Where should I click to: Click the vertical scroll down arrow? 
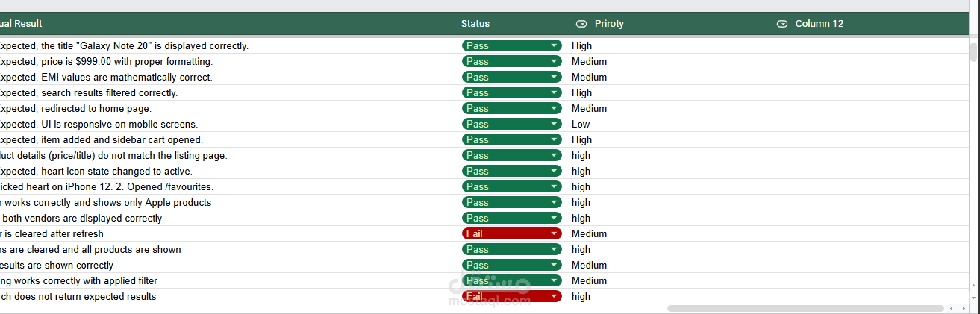point(973,296)
